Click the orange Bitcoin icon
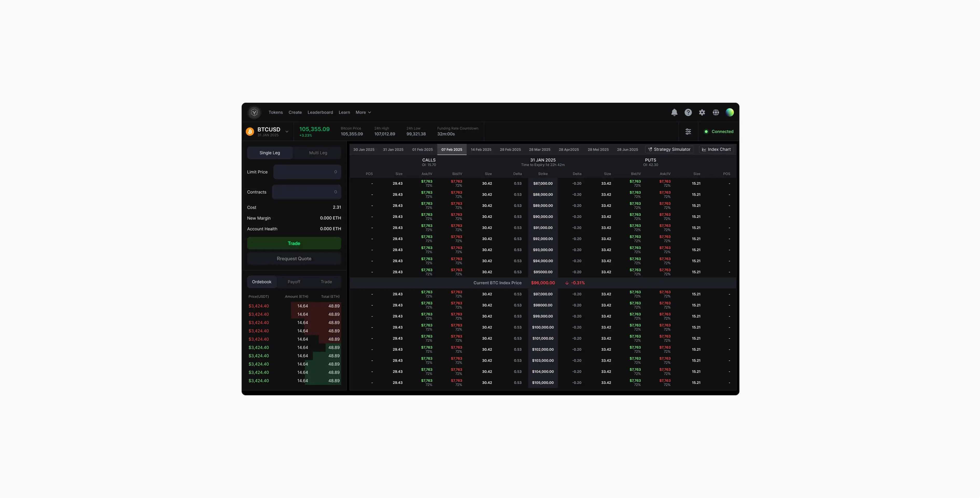The width and height of the screenshot is (980, 498). tap(250, 132)
